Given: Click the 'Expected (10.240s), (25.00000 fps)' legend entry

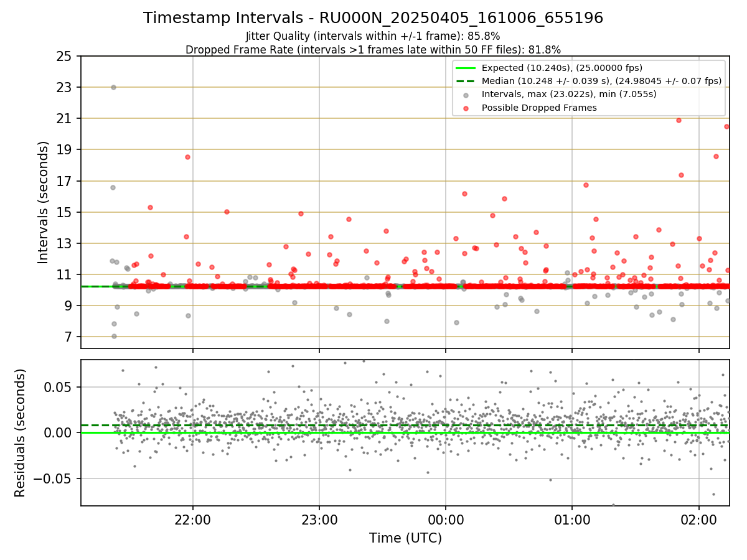Looking at the screenshot, I should coord(562,68).
